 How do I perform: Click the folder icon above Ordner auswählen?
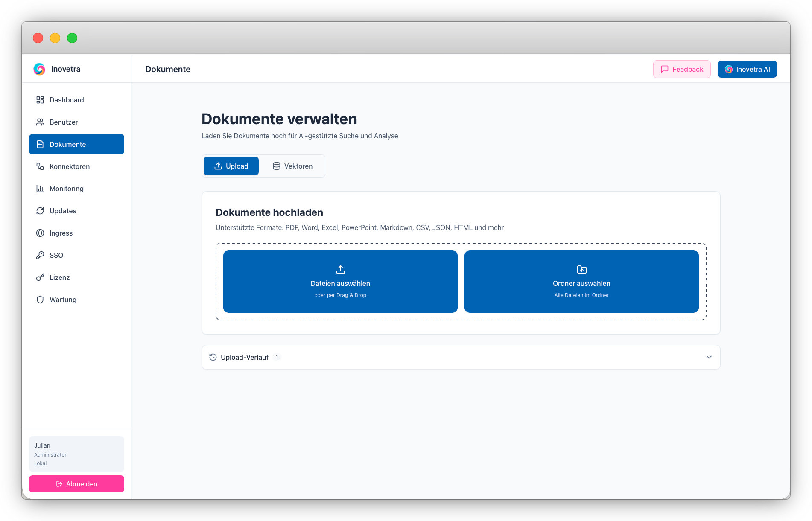(x=582, y=270)
